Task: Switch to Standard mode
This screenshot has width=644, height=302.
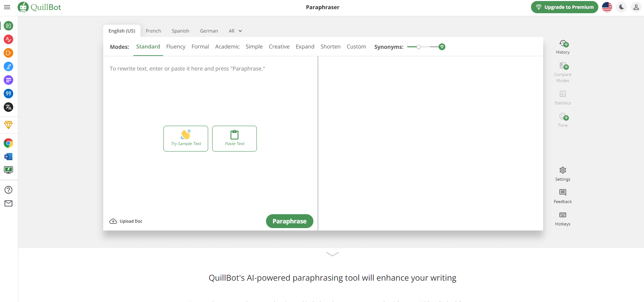Action: click(148, 46)
